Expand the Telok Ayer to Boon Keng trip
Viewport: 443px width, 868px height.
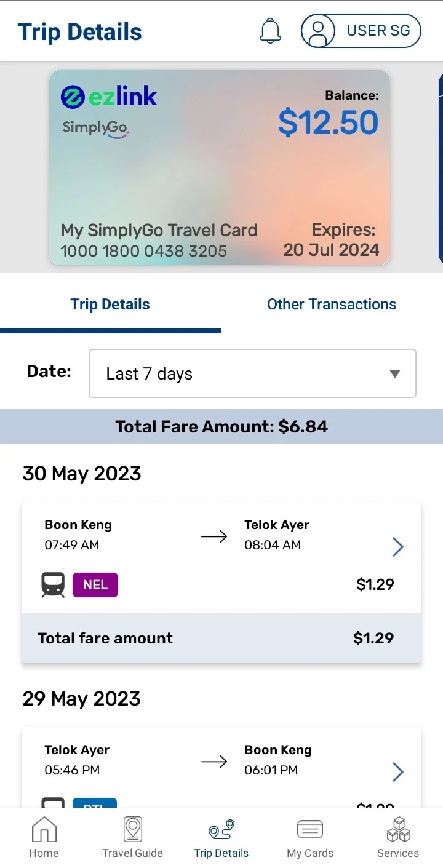pyautogui.click(x=397, y=771)
